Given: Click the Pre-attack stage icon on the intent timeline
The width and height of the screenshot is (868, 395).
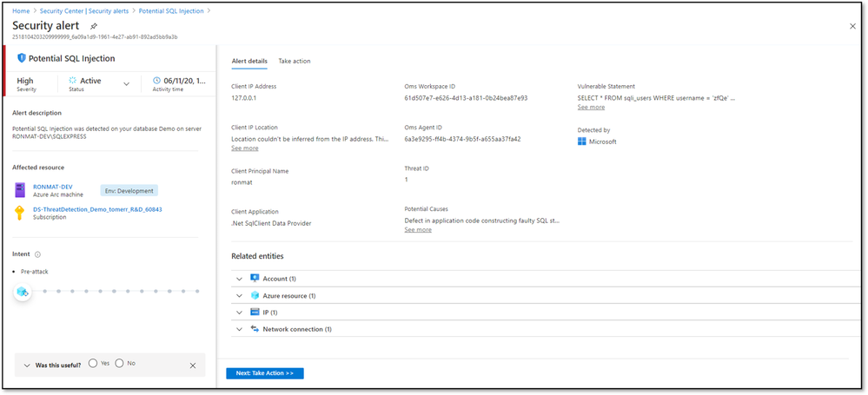Looking at the screenshot, I should [x=23, y=291].
